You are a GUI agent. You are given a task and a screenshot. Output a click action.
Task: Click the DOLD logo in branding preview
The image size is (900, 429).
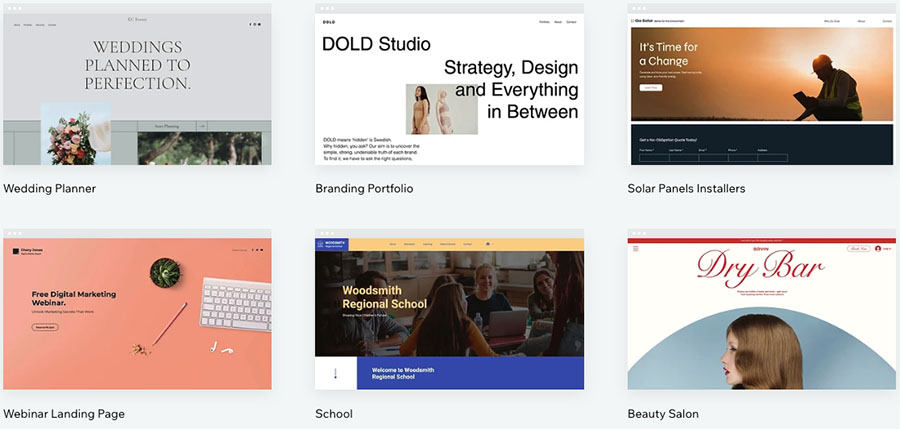(328, 22)
